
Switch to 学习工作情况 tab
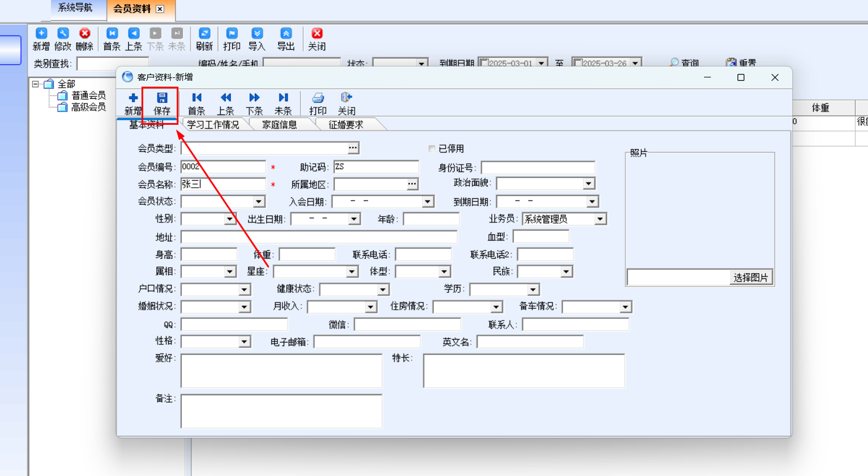[x=213, y=124]
